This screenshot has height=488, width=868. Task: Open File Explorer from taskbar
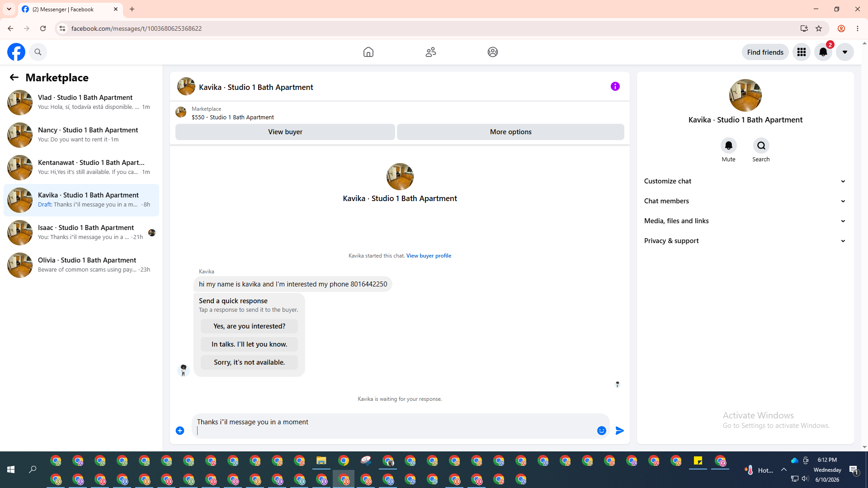pyautogui.click(x=321, y=461)
